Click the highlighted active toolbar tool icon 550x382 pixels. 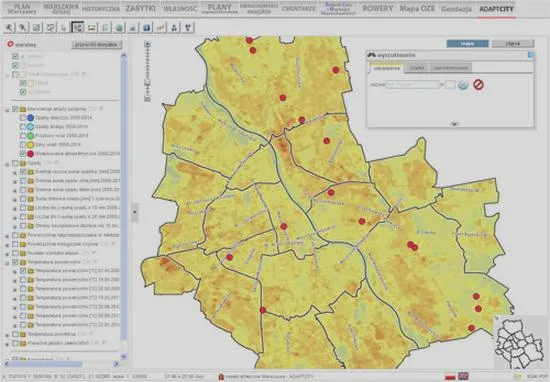(x=78, y=27)
